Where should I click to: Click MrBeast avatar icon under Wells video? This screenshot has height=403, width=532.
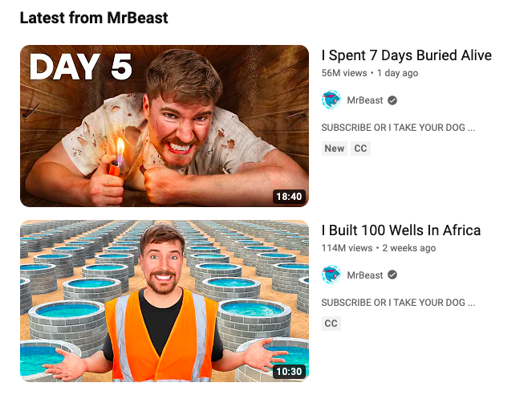point(331,275)
